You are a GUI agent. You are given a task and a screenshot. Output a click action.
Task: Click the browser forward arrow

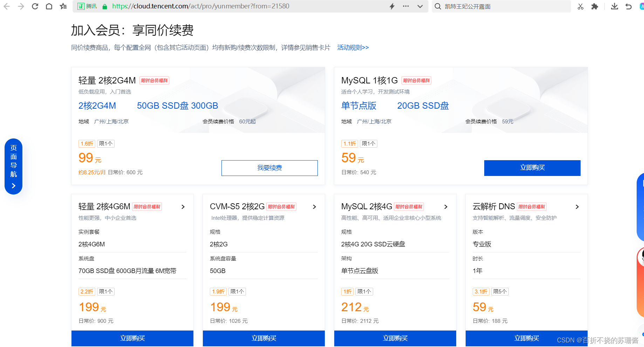[21, 6]
